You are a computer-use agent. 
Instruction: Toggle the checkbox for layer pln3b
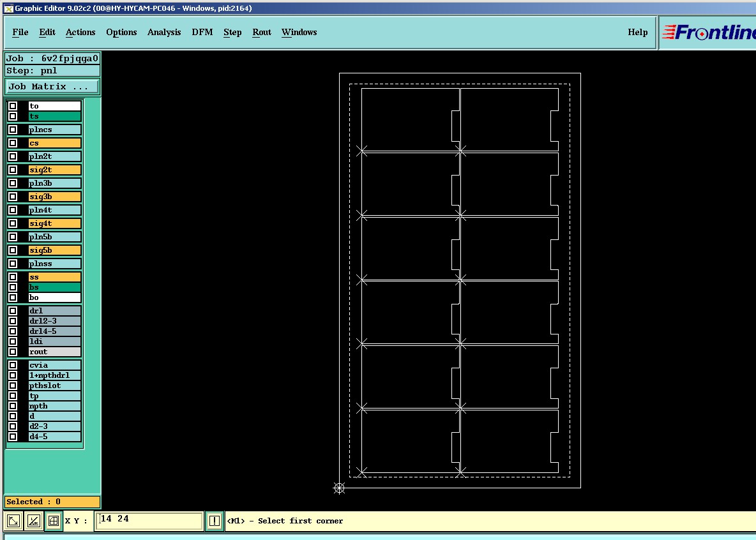[13, 183]
